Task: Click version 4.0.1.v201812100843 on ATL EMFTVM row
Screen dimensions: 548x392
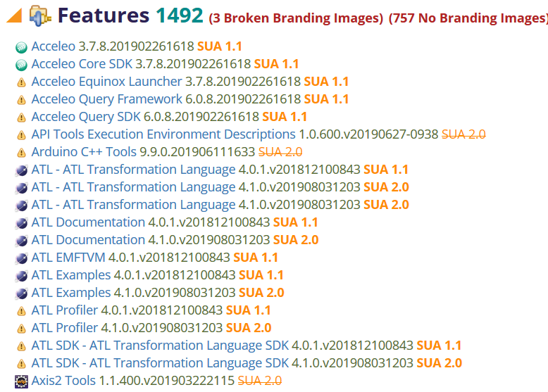Action: tap(169, 258)
